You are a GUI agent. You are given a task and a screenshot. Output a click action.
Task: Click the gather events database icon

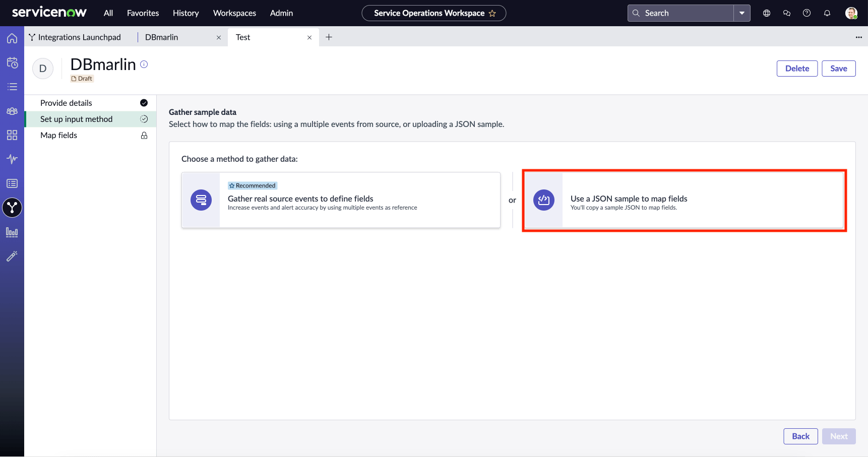pyautogui.click(x=201, y=200)
